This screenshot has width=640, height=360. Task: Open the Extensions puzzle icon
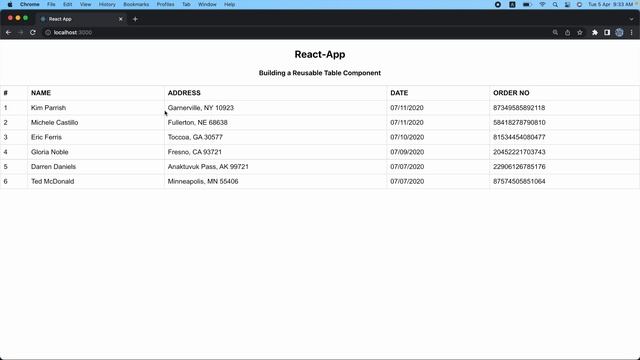coord(595,32)
